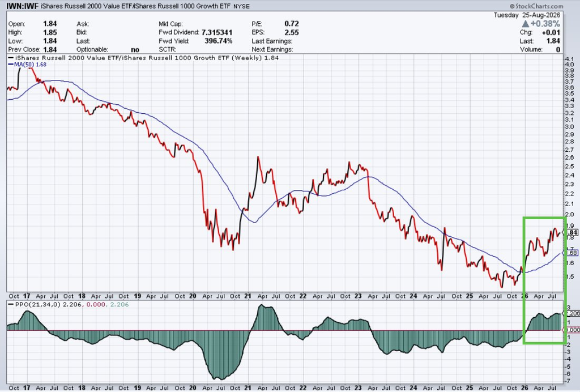Click the 0.000 PPO zero-line tag
Viewport: 580px width, 392px height.
click(573, 330)
